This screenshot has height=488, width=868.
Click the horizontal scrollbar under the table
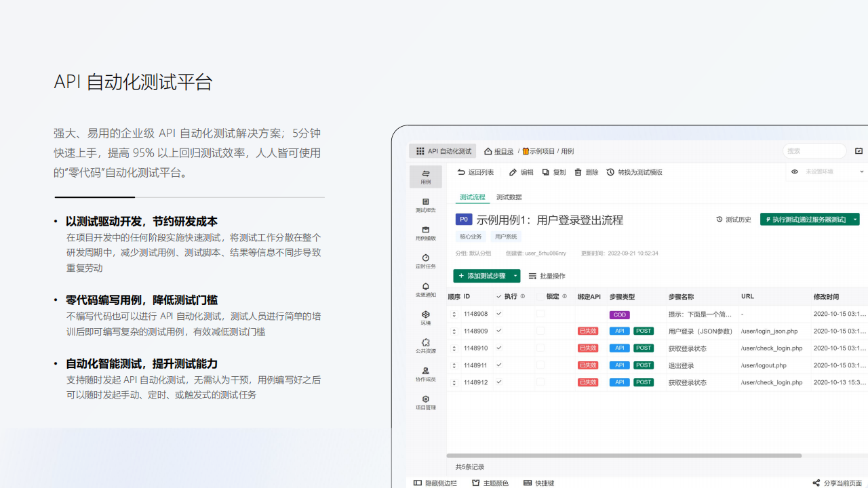tap(624, 455)
